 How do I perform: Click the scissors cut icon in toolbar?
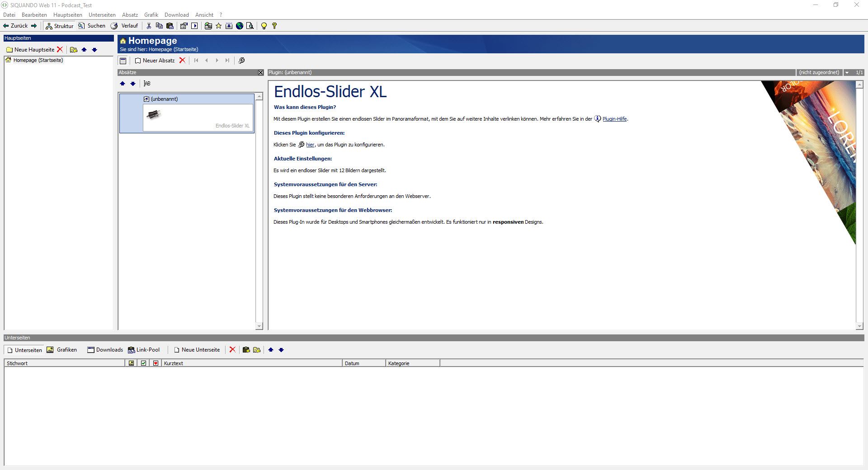[x=149, y=26]
